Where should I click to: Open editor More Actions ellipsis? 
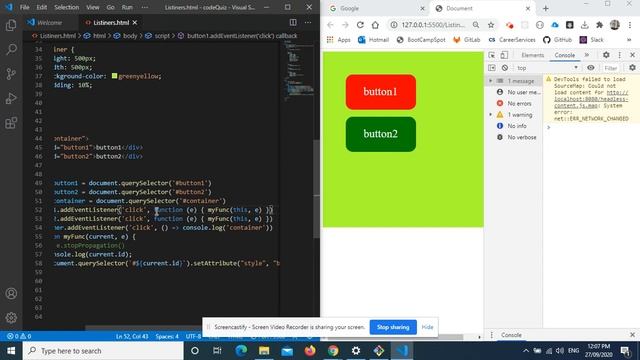pyautogui.click(x=308, y=22)
